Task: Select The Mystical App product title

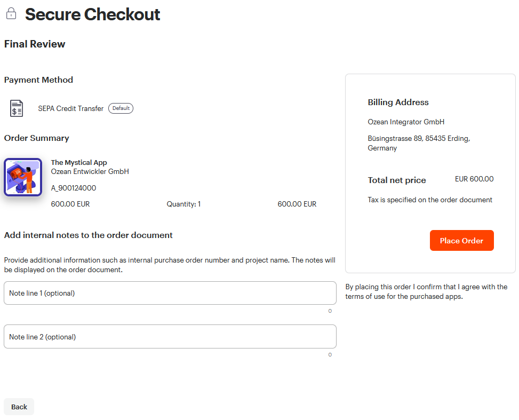Action: [79, 162]
